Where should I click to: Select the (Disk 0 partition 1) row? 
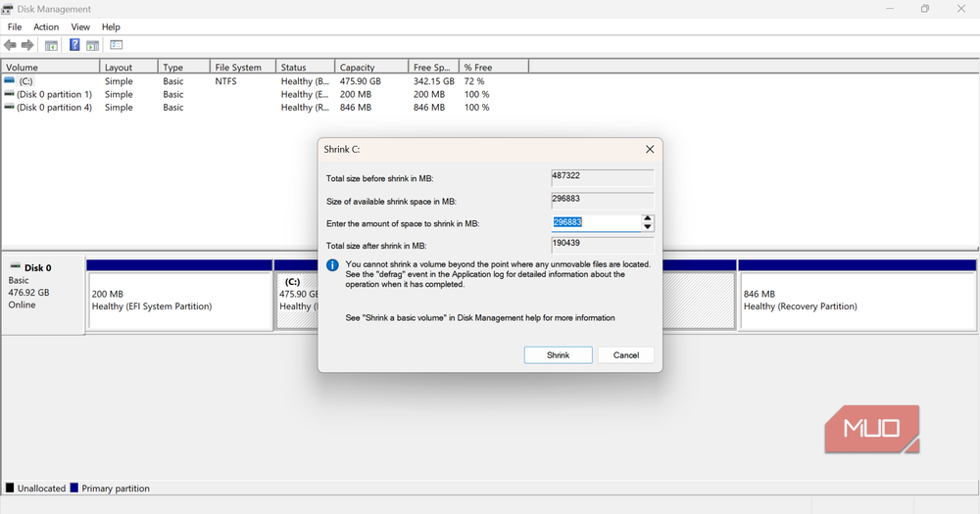pyautogui.click(x=265, y=94)
